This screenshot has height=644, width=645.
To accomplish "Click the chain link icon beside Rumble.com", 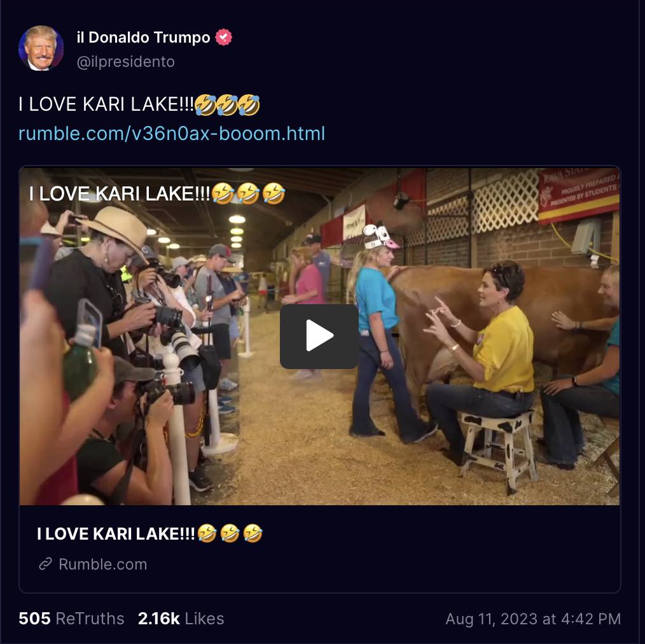I will 46,564.
